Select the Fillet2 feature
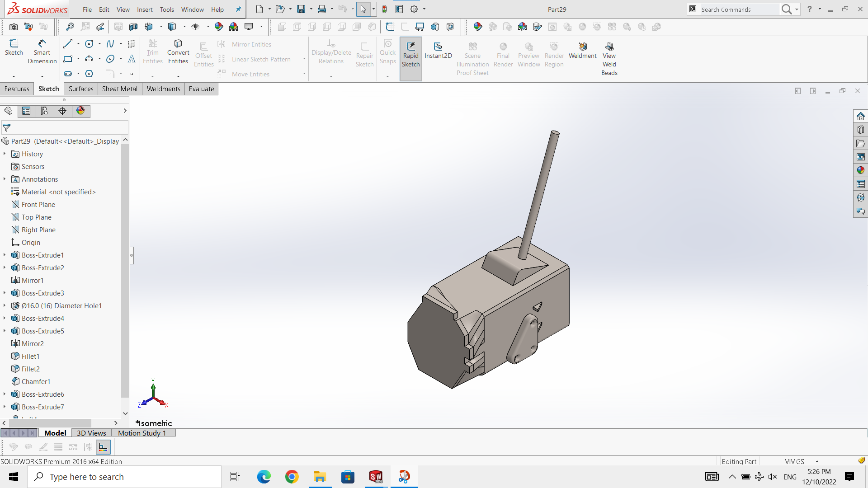This screenshot has height=488, width=868. pyautogui.click(x=31, y=369)
